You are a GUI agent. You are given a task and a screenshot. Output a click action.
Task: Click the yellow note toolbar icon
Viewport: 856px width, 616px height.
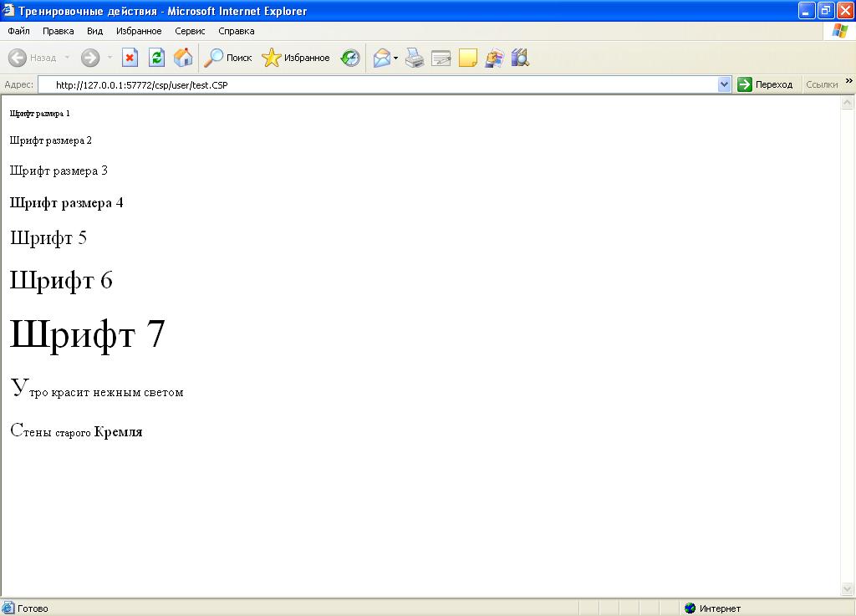[468, 58]
